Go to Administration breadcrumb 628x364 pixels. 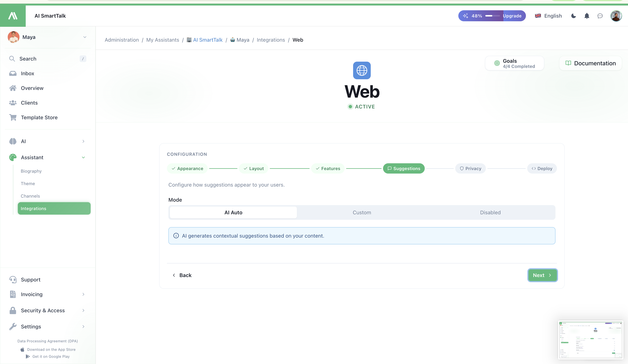pyautogui.click(x=122, y=40)
